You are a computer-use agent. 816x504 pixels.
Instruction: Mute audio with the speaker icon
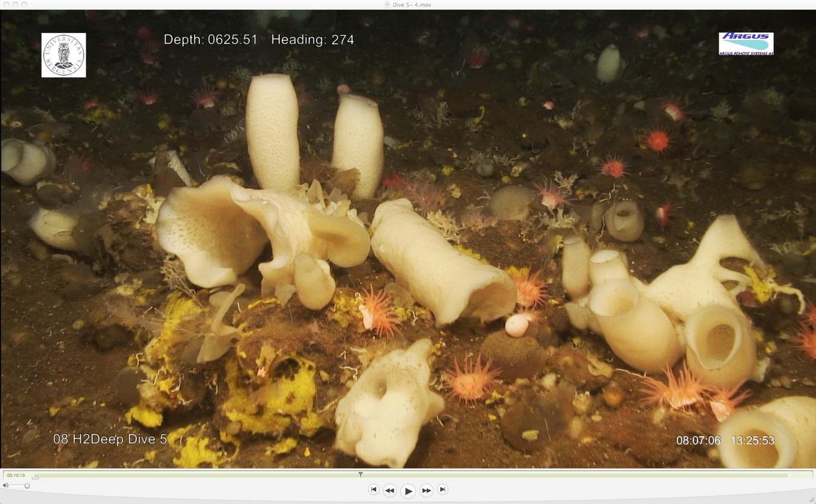(6, 486)
